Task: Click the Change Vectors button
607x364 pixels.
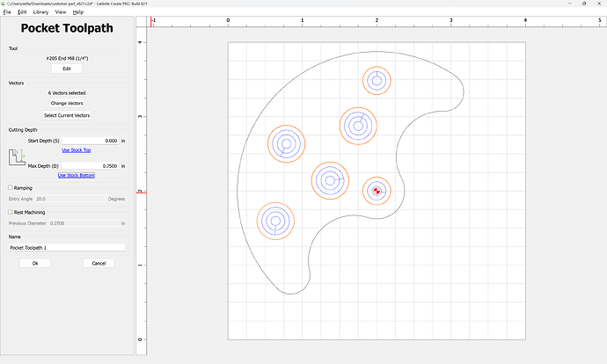Action: (67, 104)
